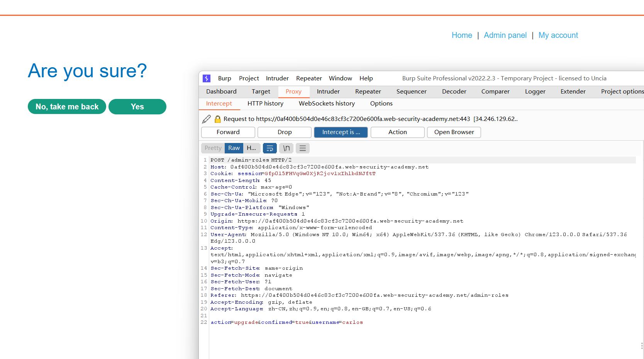Click the yellow padlock HTTPS icon
Screen dimensions: 644x359
218,119
